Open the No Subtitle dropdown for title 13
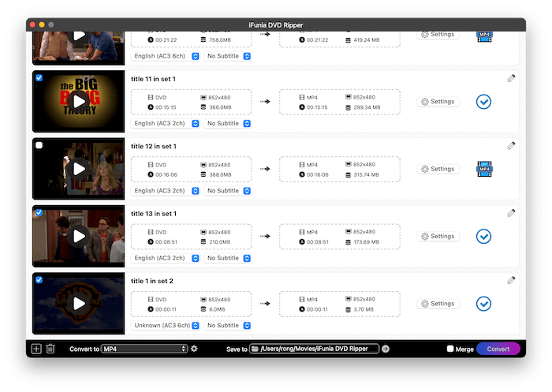The width and height of the screenshot is (552, 392). coord(228,258)
